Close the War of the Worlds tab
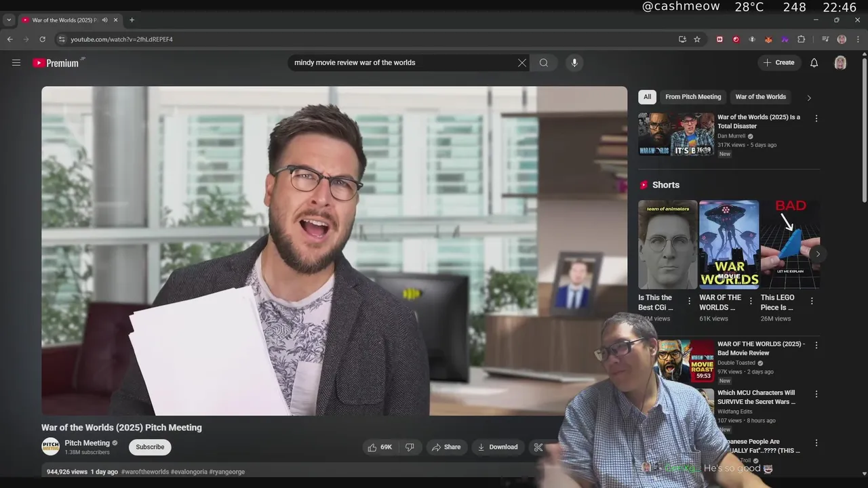The image size is (868, 488). (x=115, y=20)
